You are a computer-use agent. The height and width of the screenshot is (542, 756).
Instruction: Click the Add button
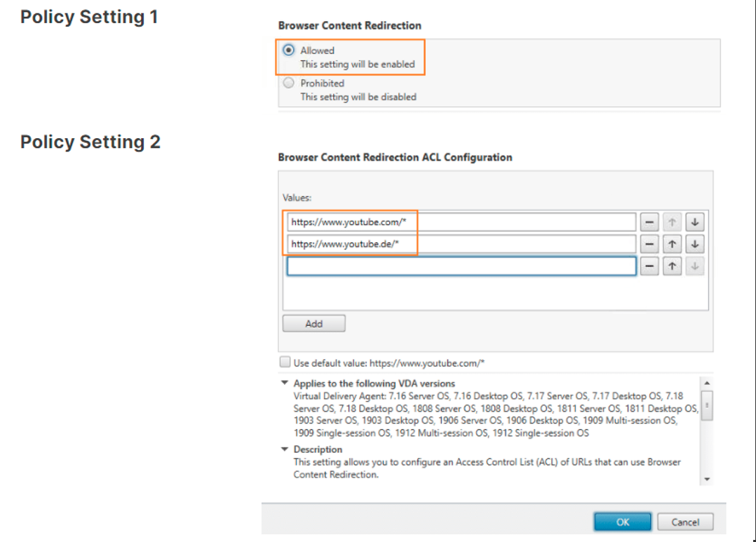pyautogui.click(x=313, y=324)
